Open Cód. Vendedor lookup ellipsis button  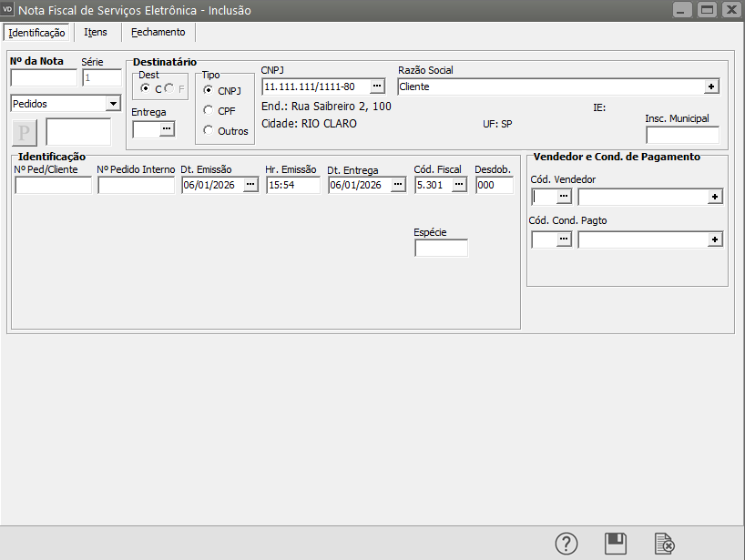click(x=564, y=196)
